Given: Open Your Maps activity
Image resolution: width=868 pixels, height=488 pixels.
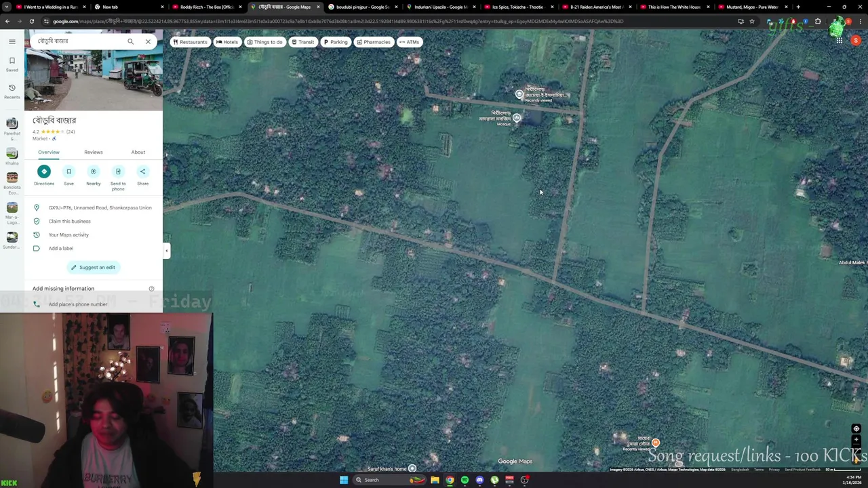Looking at the screenshot, I should pos(94,235).
